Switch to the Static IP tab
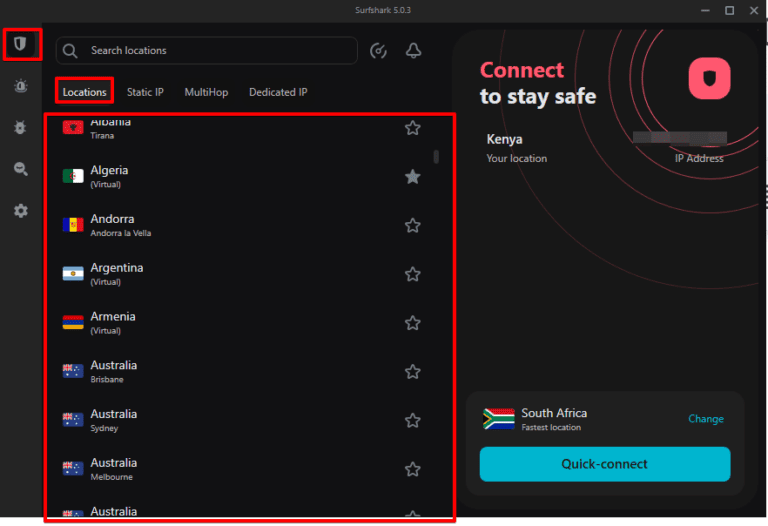Viewport: 768px width, 526px height. pos(145,92)
